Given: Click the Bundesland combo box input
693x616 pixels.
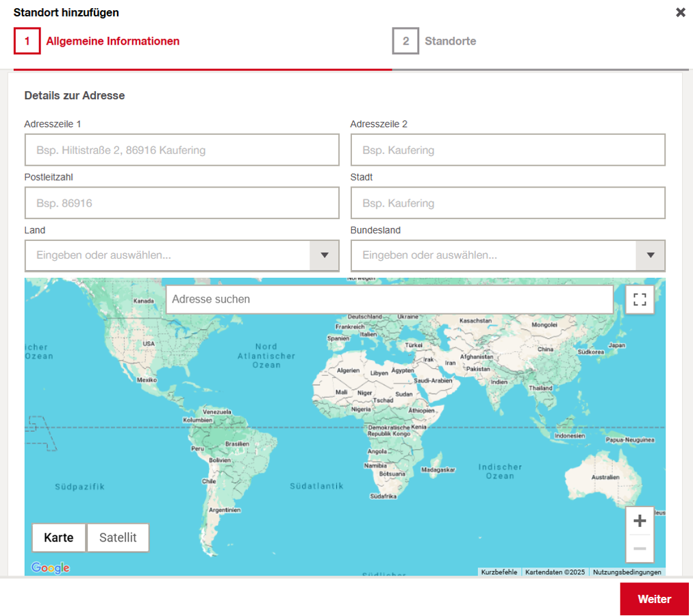Looking at the screenshot, I should click(x=493, y=255).
